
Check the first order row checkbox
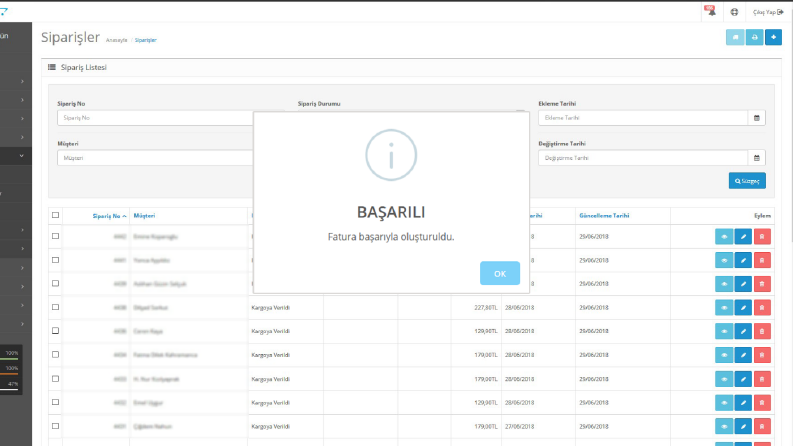tap(56, 236)
